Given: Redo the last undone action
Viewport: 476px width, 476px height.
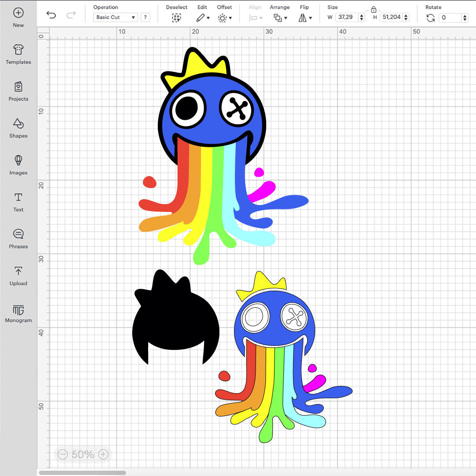Looking at the screenshot, I should pyautogui.click(x=71, y=15).
